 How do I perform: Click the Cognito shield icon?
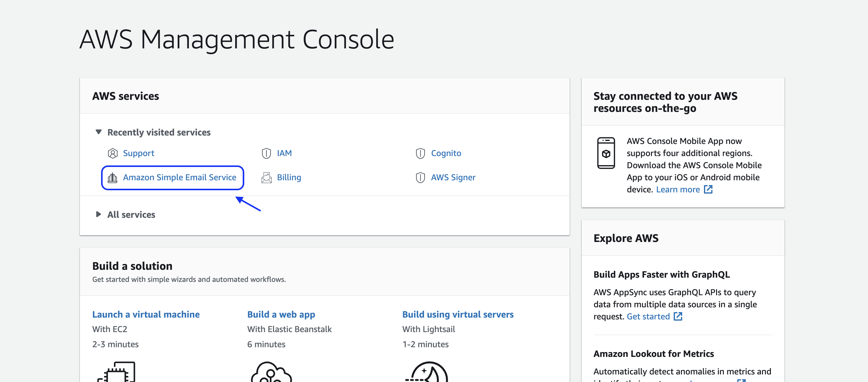[x=420, y=153]
